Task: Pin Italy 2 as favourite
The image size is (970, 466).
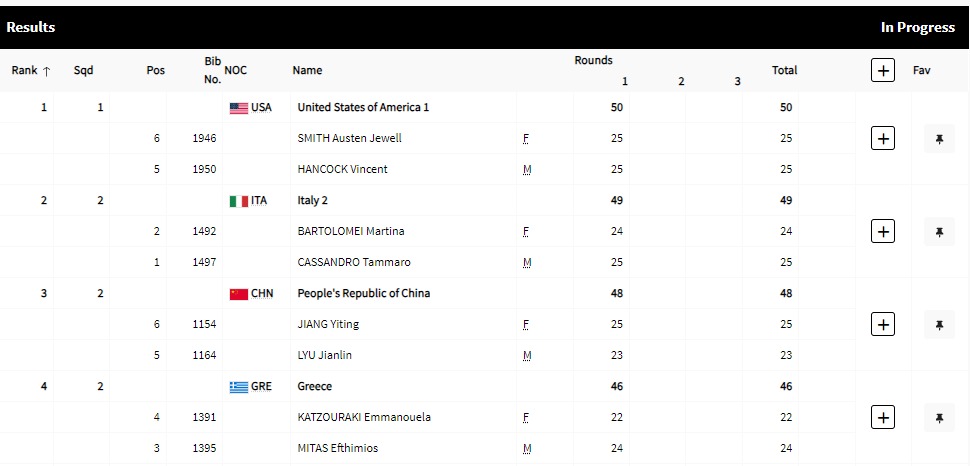Action: click(x=939, y=232)
